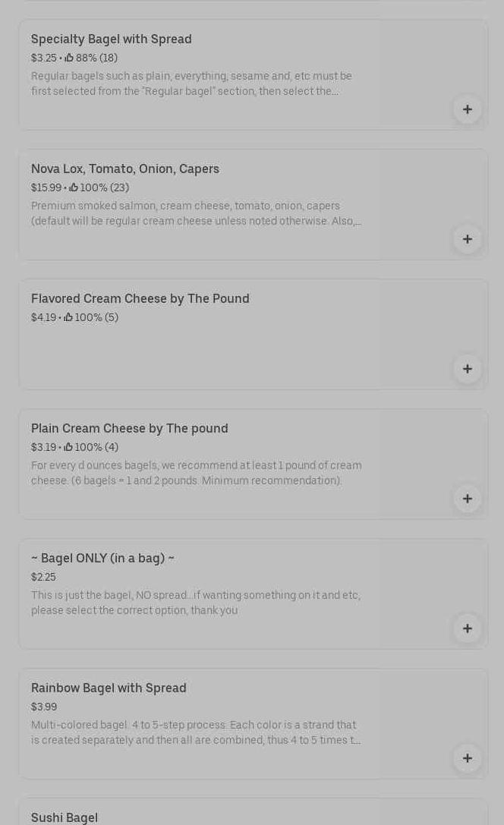Click the Nova Lox premium smoked salmon description

click(x=196, y=213)
